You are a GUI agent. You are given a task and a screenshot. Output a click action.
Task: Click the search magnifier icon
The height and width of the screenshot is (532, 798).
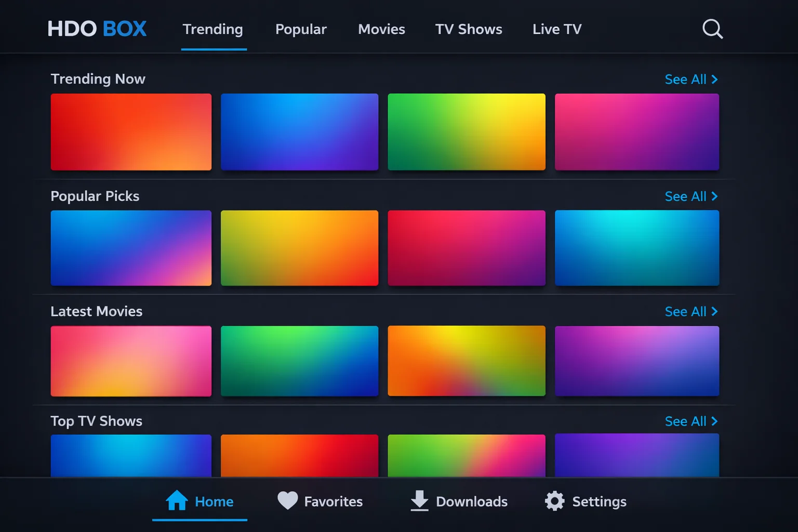712,29
